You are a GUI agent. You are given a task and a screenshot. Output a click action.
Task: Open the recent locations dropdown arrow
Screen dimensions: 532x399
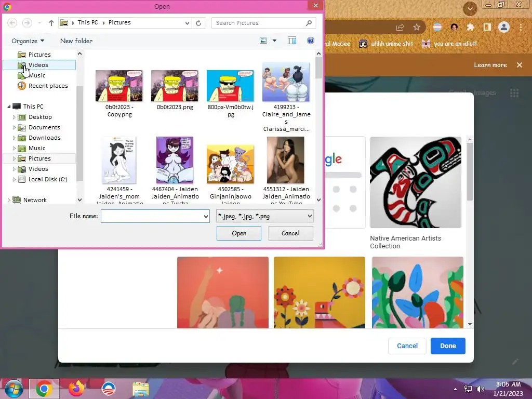(x=39, y=23)
